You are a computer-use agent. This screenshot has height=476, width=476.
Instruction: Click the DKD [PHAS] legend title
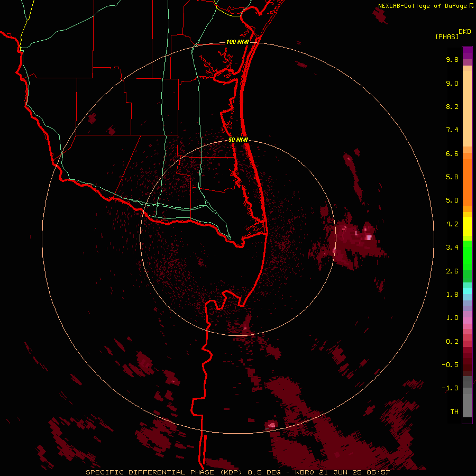(453, 34)
